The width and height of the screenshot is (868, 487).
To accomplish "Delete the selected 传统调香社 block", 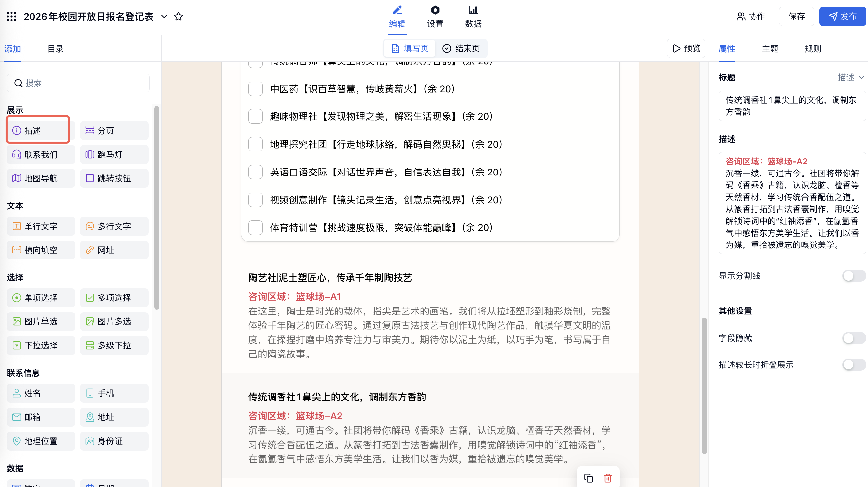I will click(x=608, y=478).
